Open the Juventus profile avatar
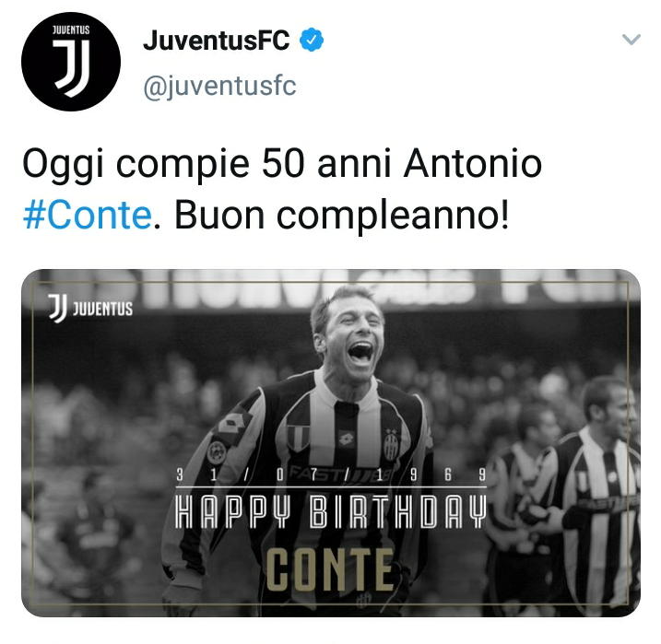This screenshot has width=661, height=644. 71,62
